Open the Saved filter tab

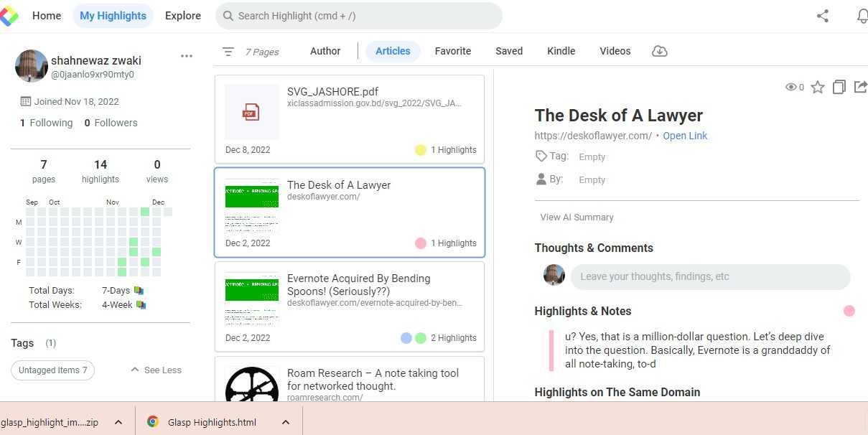509,51
